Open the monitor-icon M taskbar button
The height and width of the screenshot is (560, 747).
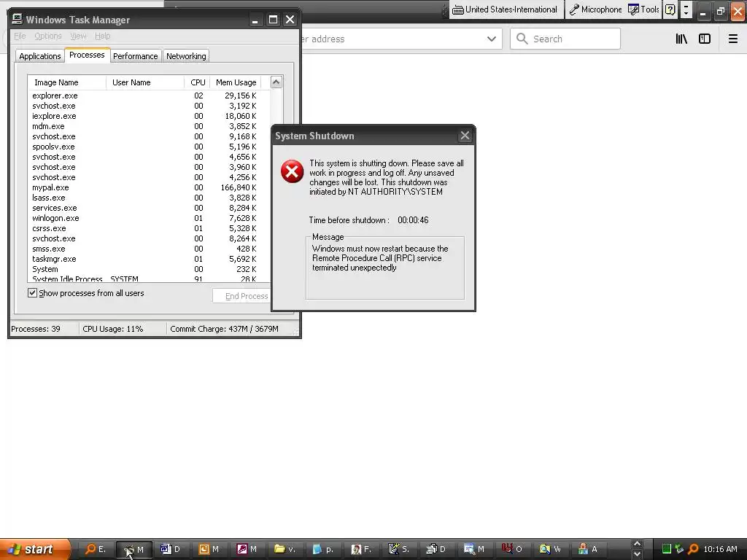474,549
